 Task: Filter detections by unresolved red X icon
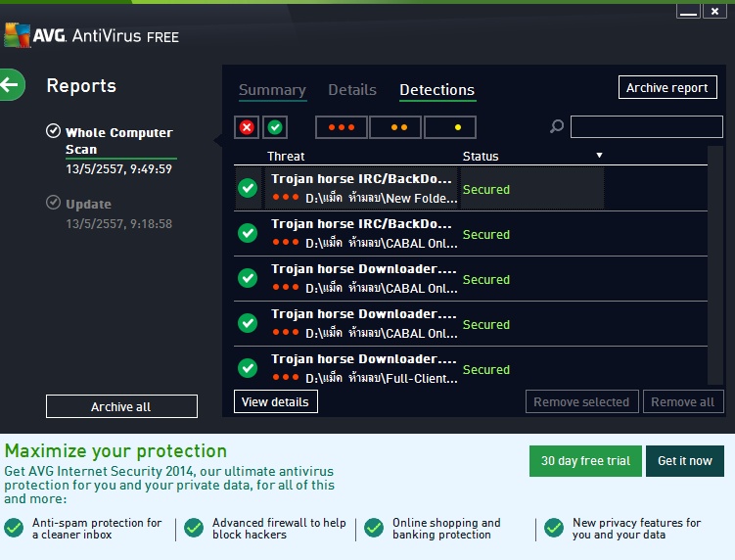click(247, 127)
